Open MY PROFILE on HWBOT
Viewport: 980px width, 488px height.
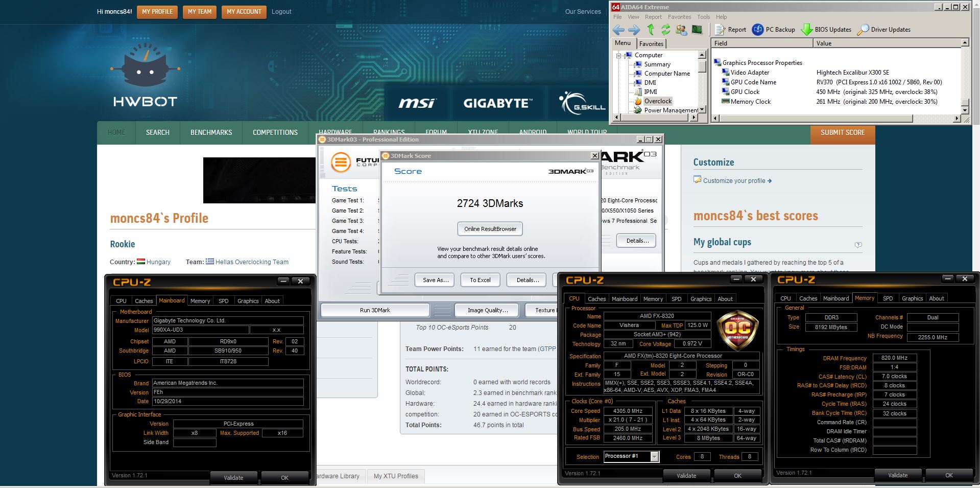click(x=157, y=12)
